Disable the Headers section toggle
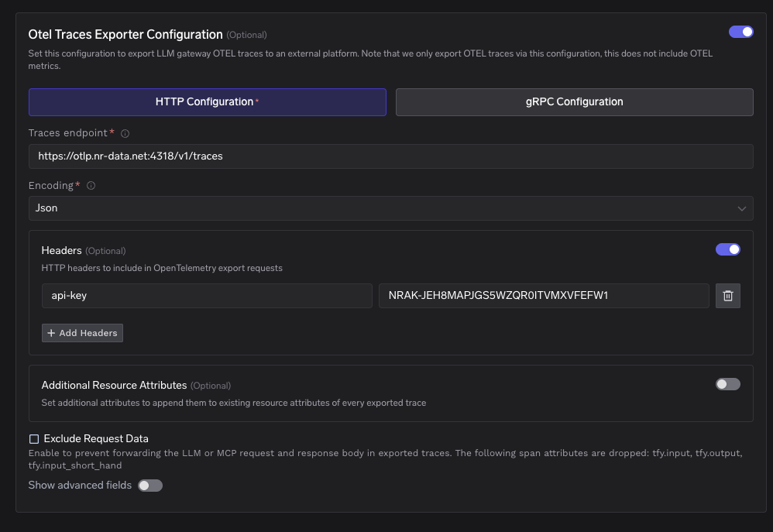 pos(727,249)
